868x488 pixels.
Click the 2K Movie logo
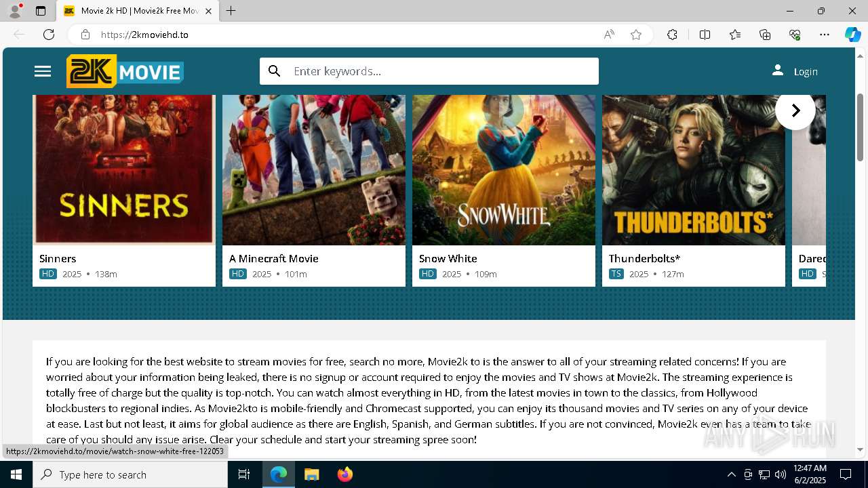tap(125, 71)
